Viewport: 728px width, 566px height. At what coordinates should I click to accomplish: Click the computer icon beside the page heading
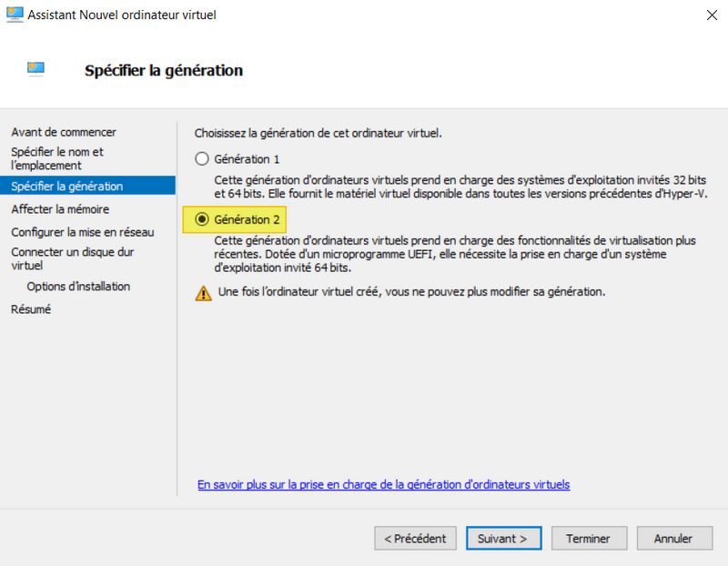(36, 69)
